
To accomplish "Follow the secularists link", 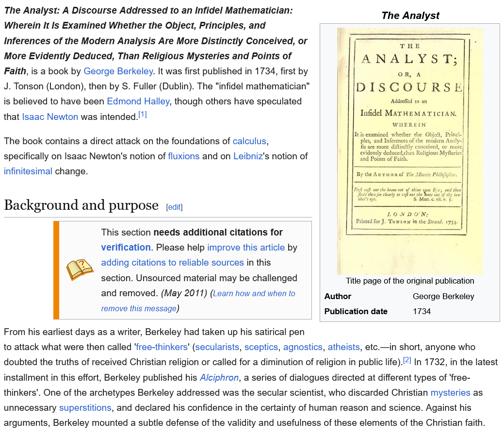I will (x=217, y=347).
